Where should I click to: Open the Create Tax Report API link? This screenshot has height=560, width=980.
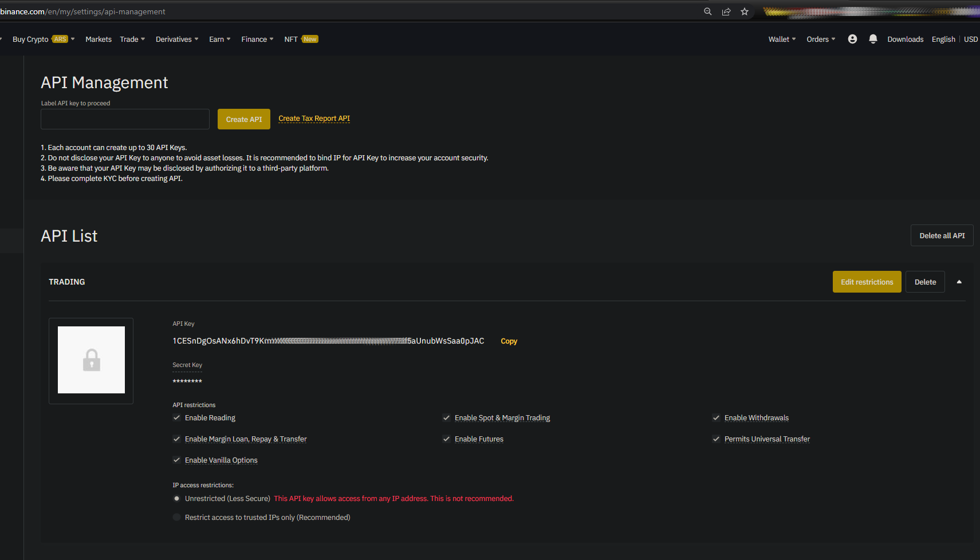coord(314,119)
